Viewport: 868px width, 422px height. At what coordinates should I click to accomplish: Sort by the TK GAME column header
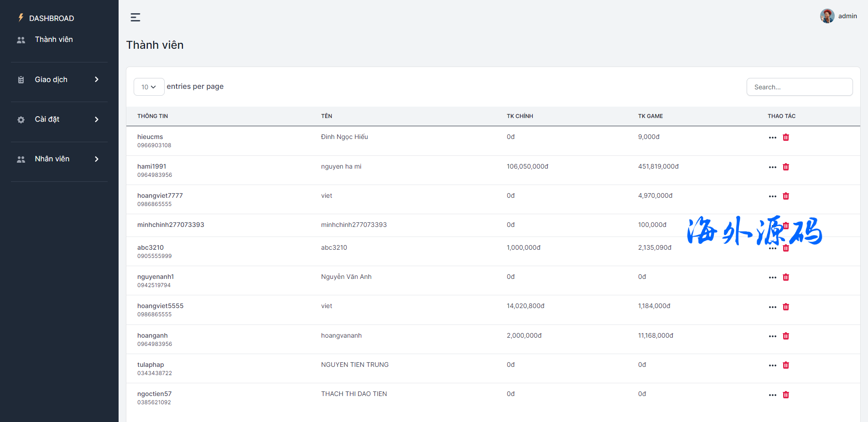[x=650, y=116]
